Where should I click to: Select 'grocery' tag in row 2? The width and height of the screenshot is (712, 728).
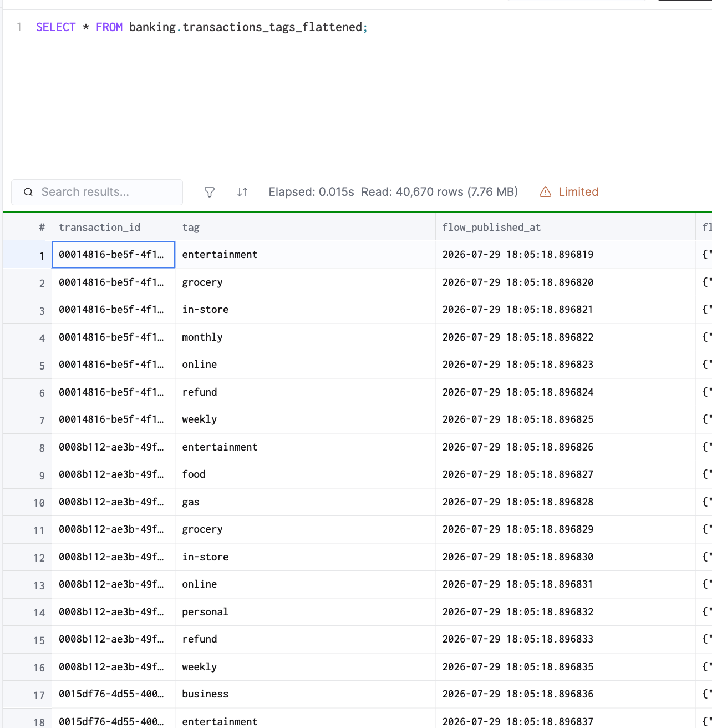pyautogui.click(x=202, y=282)
